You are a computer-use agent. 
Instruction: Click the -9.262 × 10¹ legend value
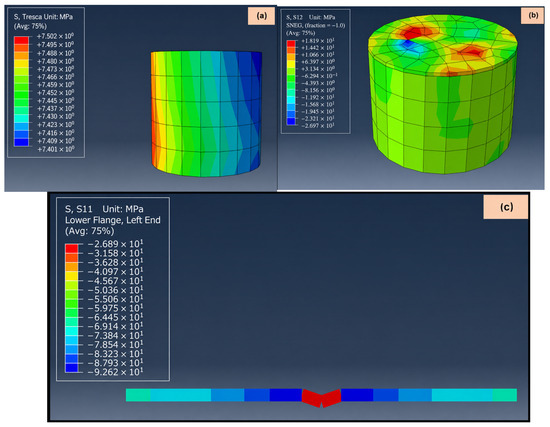coord(115,372)
